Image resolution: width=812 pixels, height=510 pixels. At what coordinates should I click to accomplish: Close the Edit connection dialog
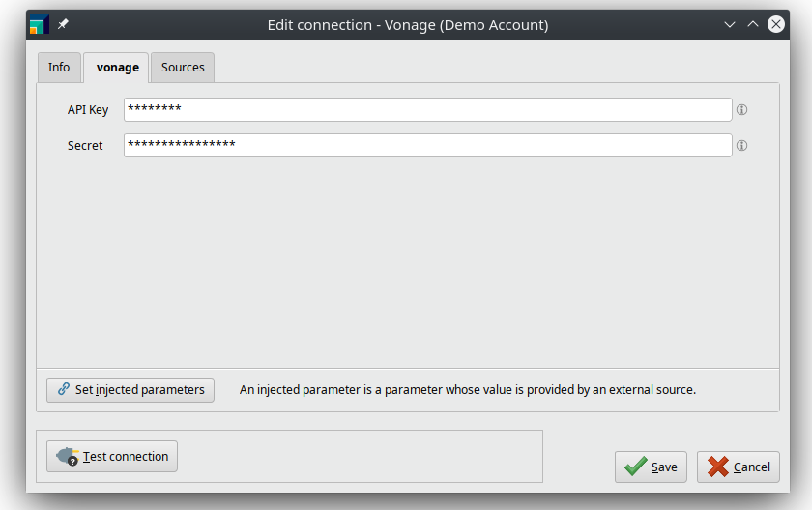(776, 25)
